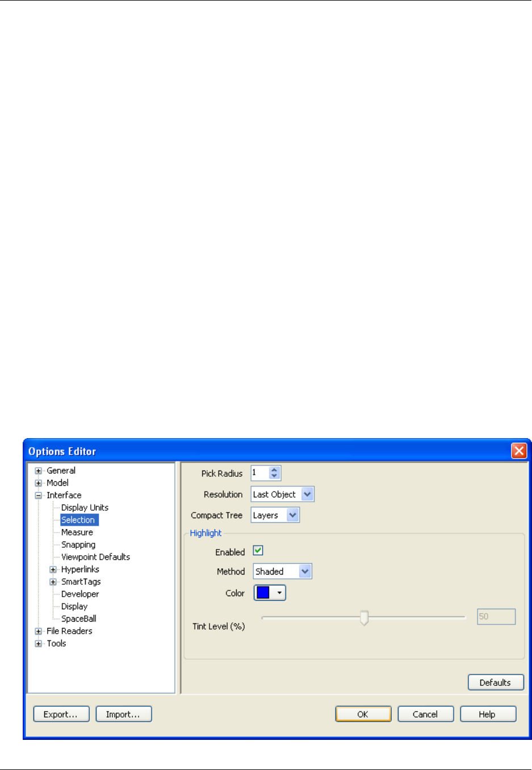Open the Snapping options page
The width and height of the screenshot is (532, 770).
[78, 545]
